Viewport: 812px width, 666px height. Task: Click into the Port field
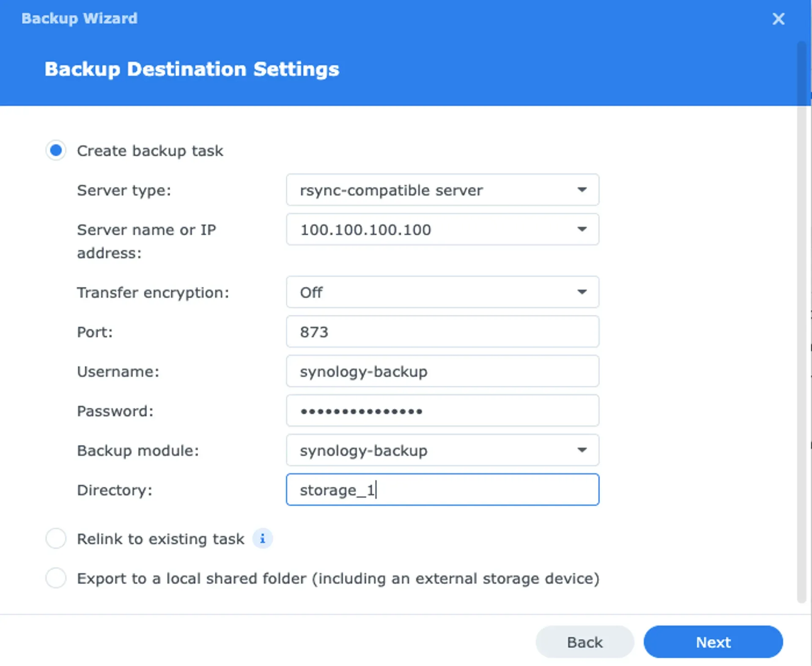pyautogui.click(x=442, y=332)
